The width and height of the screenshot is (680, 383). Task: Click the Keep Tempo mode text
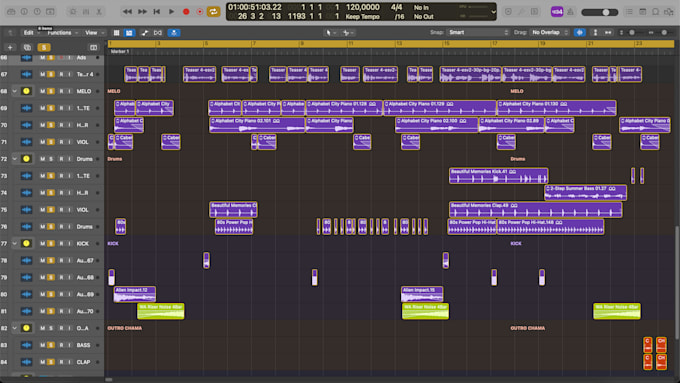pos(363,16)
